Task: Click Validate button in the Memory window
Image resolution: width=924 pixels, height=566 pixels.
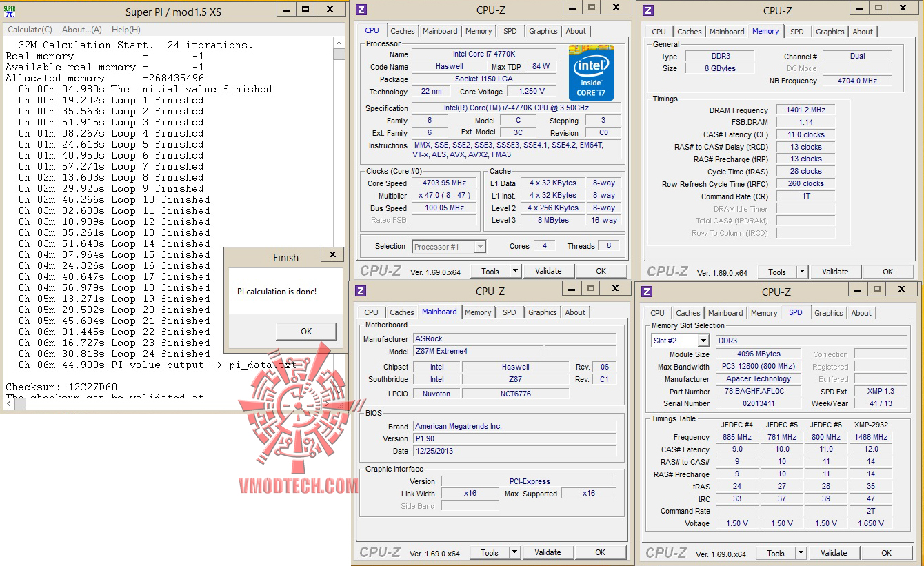Action: 835,272
